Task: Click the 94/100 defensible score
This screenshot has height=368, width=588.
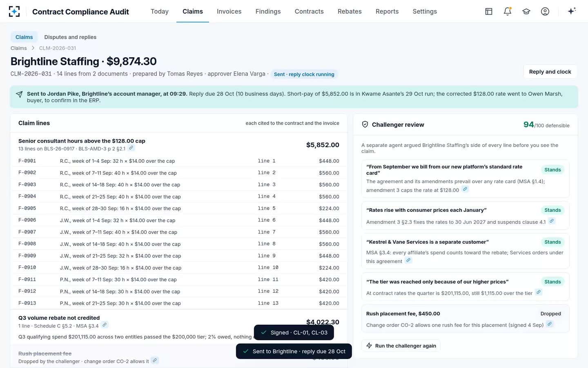Action: tap(546, 125)
